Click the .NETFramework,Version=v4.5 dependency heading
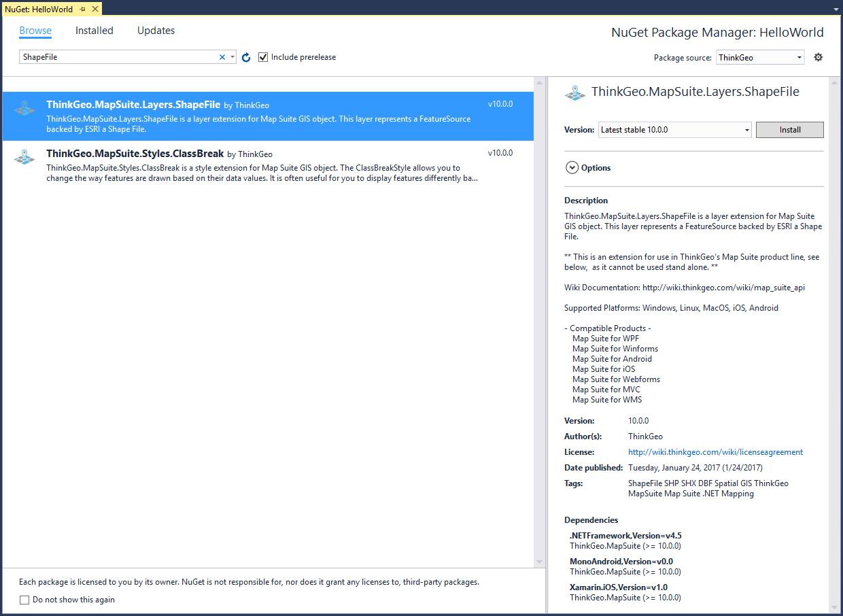Image resolution: width=843 pixels, height=616 pixels. (625, 536)
